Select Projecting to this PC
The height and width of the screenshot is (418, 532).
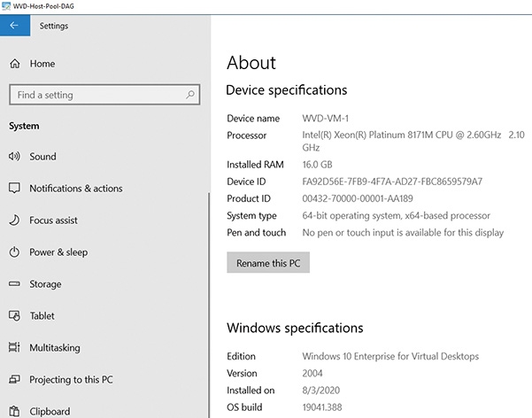pyautogui.click(x=71, y=379)
